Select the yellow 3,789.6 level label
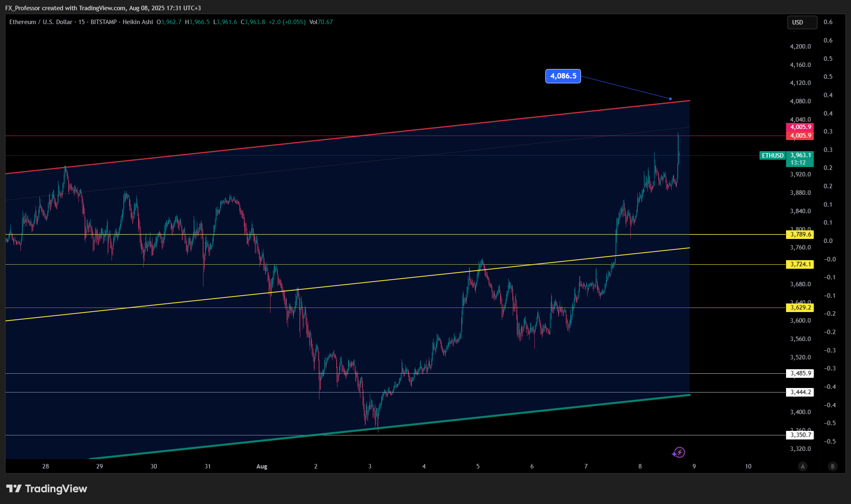The height and width of the screenshot is (504, 851). click(800, 234)
